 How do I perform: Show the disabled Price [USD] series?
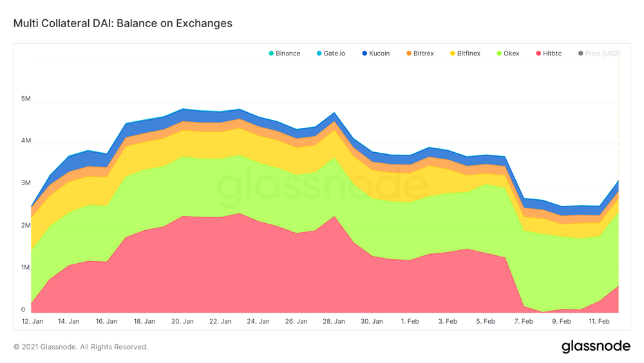click(603, 54)
